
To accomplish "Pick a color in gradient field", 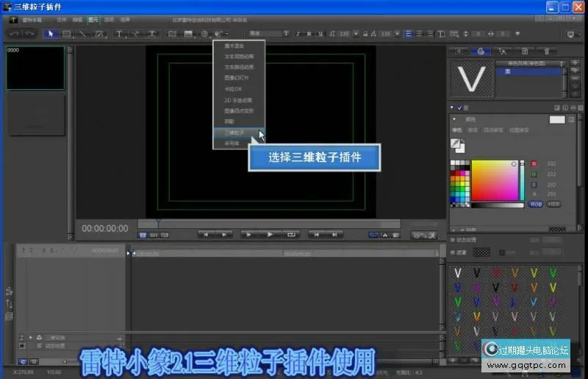I will pos(495,180).
